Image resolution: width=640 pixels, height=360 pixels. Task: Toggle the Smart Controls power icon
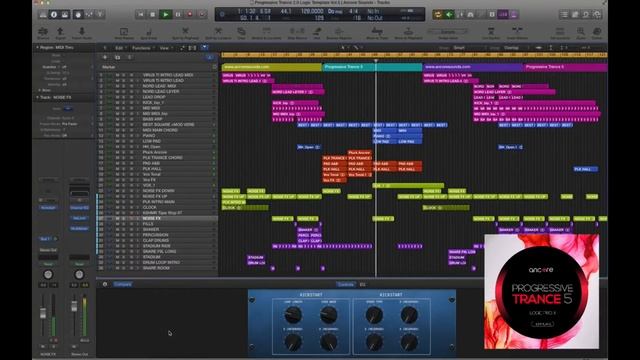(x=105, y=284)
